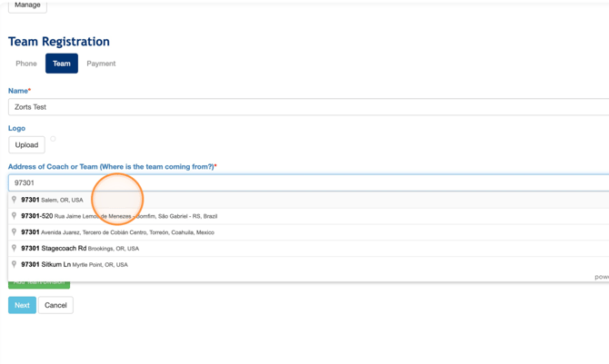Click the Manage button at top
This screenshot has width=609, height=364.
click(27, 5)
